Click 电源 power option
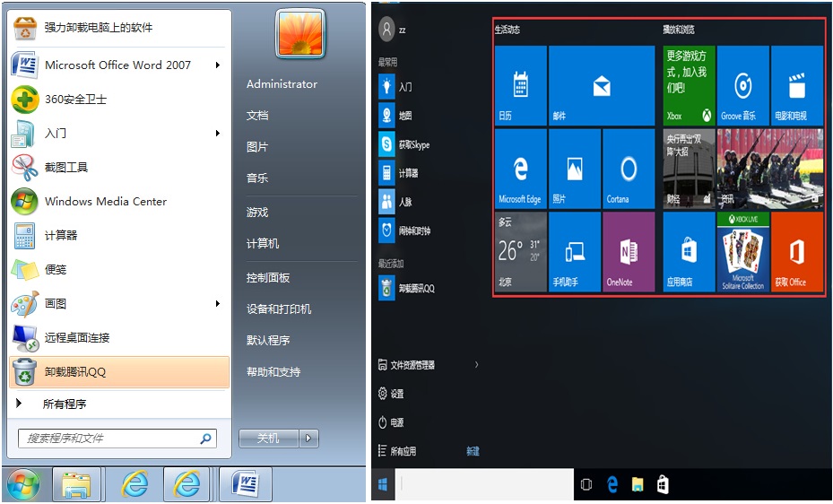 391,422
